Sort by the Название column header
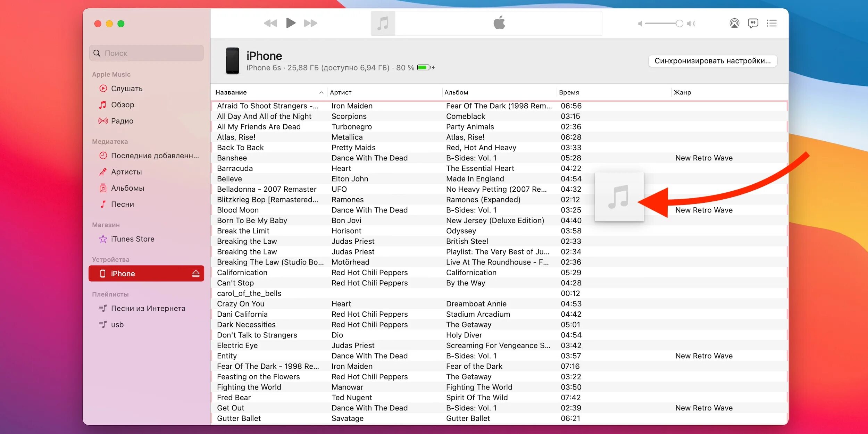This screenshot has width=868, height=434. pyautogui.click(x=231, y=92)
